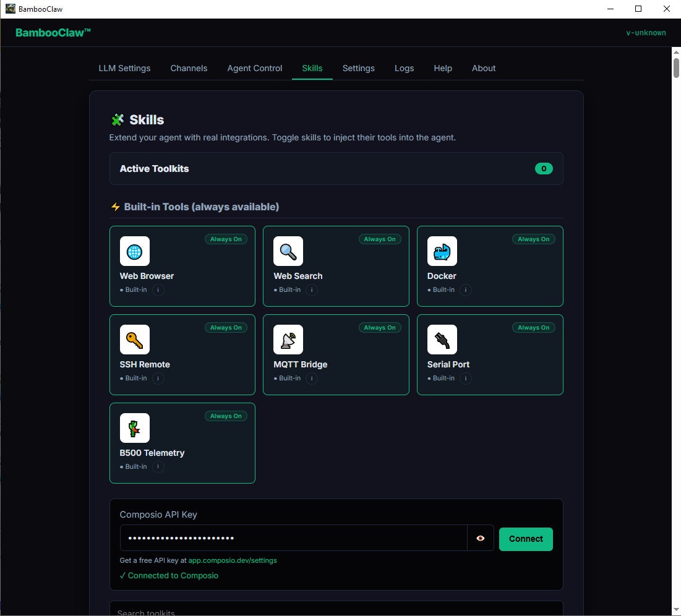Screen dimensions: 681x616
Task: Open the app.composio.dev/settings link
Action: [233, 560]
